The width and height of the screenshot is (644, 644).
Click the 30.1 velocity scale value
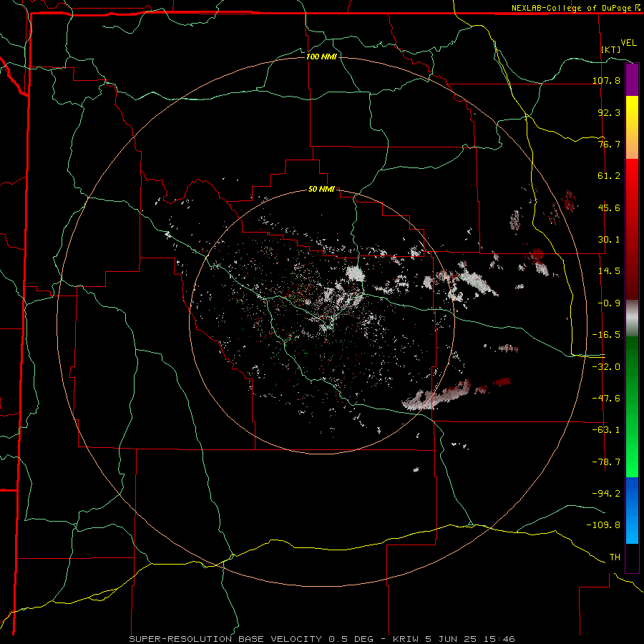pyautogui.click(x=609, y=240)
